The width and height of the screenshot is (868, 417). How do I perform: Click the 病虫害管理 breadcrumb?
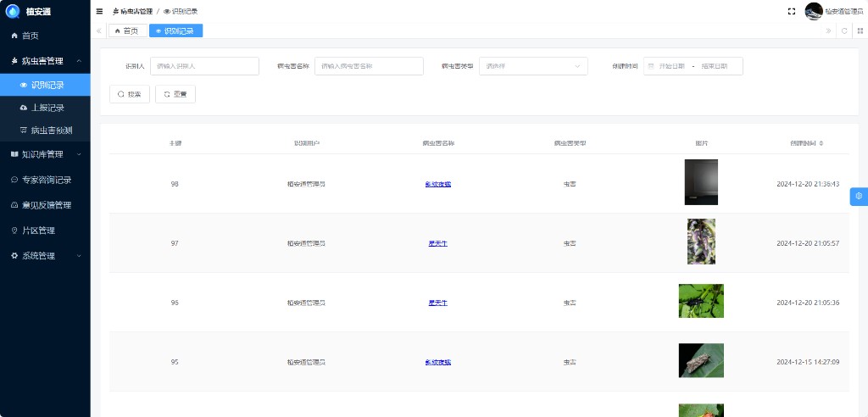(x=132, y=12)
